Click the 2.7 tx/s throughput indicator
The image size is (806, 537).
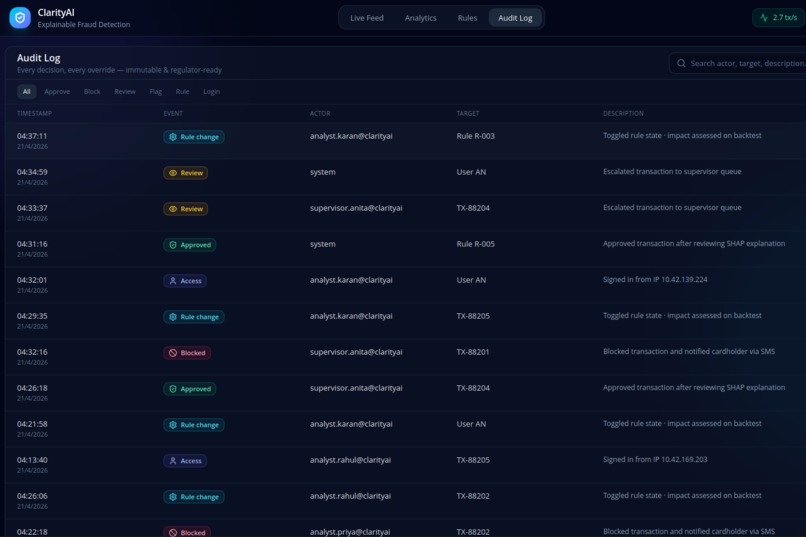tap(778, 17)
